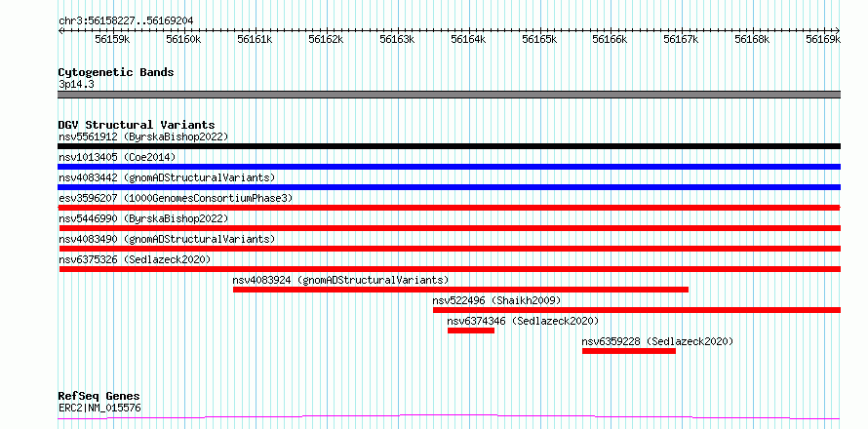Click the 3p14.3 band label

click(76, 84)
